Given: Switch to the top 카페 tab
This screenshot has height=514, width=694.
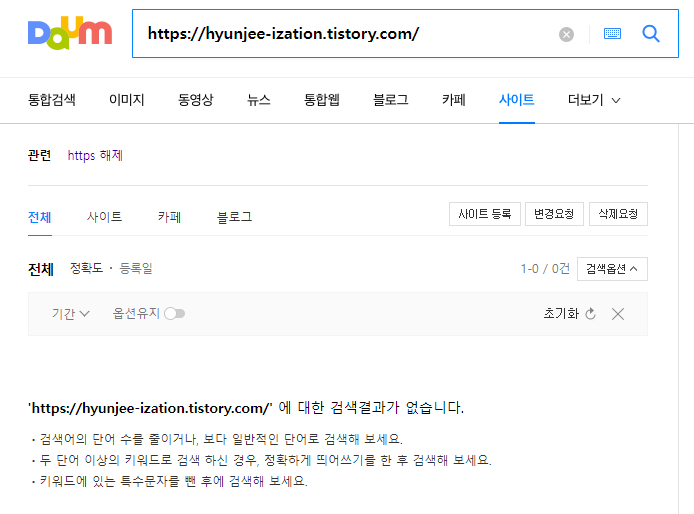Looking at the screenshot, I should pyautogui.click(x=453, y=100).
